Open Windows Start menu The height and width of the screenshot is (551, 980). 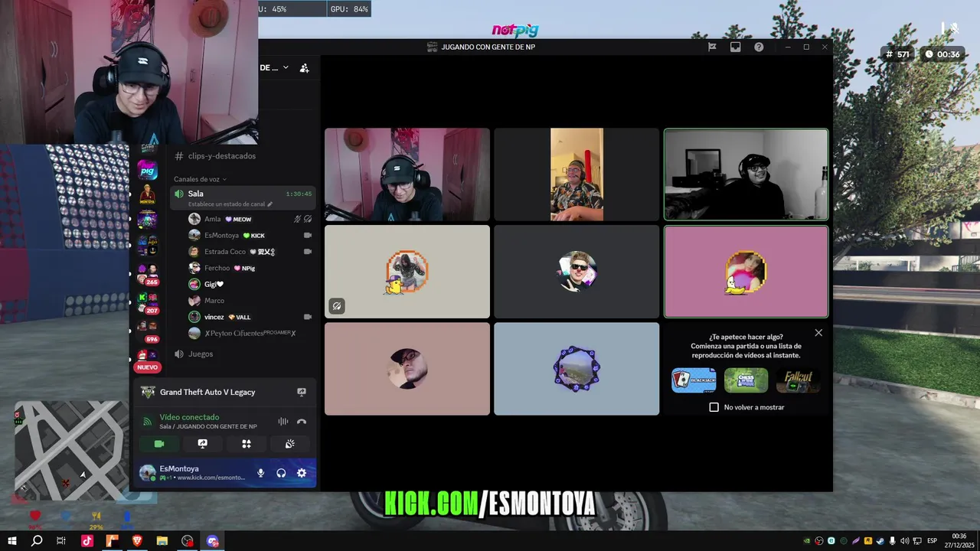click(x=11, y=541)
